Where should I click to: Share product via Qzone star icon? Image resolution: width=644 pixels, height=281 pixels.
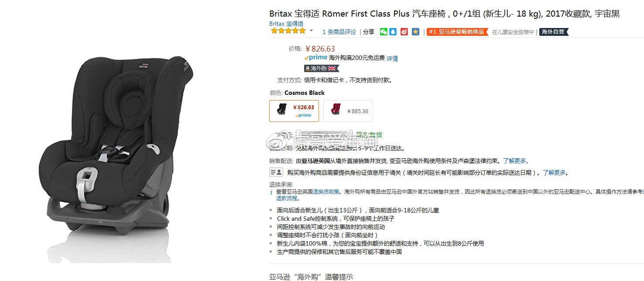tap(415, 32)
